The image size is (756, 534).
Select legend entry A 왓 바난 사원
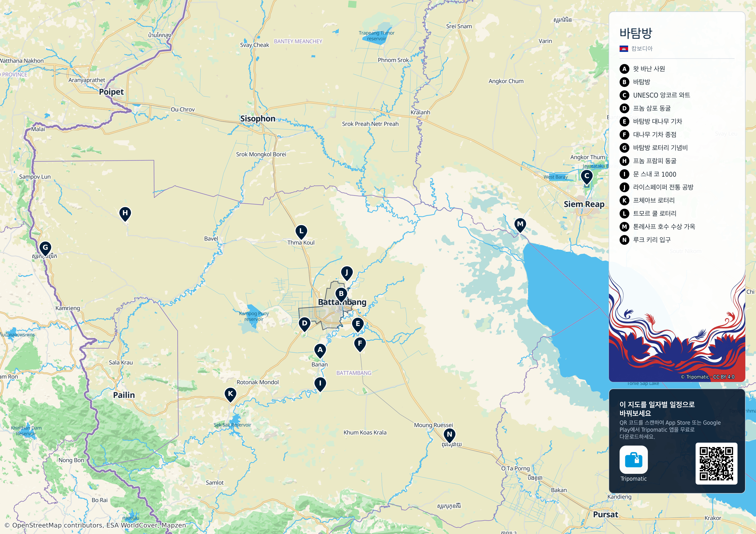642,69
